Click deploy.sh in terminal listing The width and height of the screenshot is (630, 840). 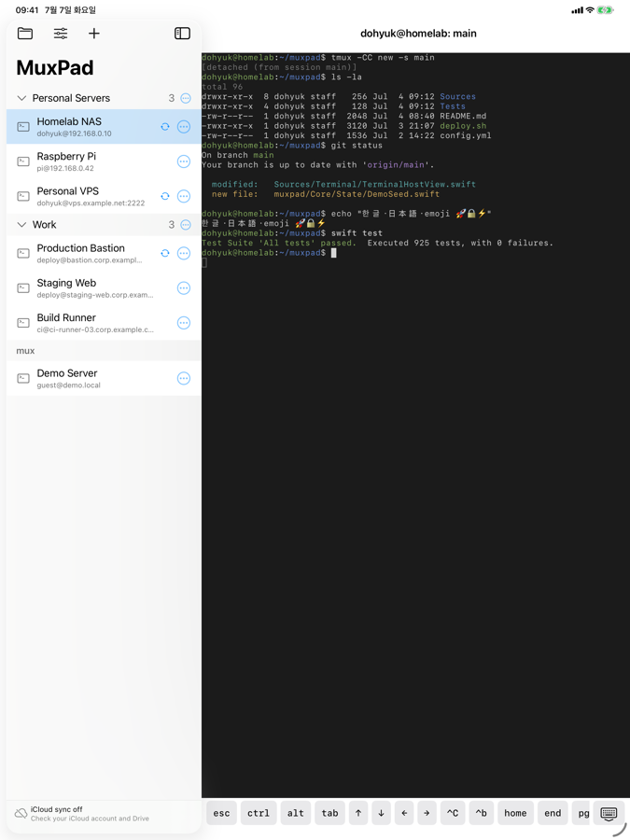(x=463, y=126)
